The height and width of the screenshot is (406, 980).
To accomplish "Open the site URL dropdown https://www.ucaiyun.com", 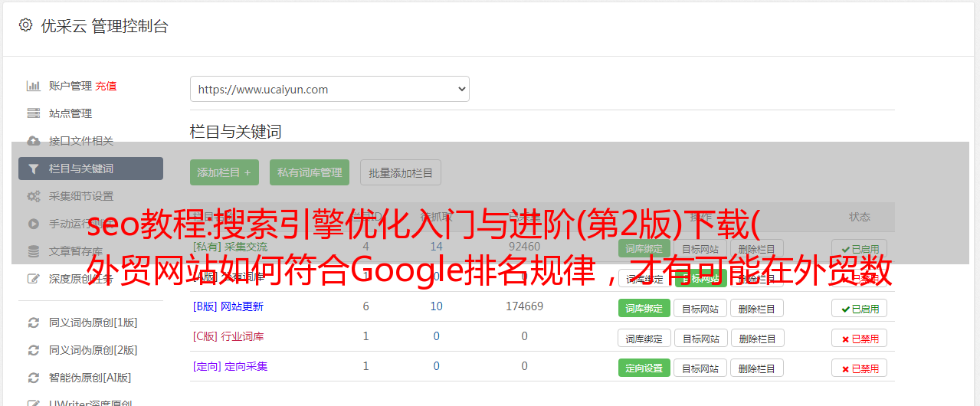I will click(x=329, y=89).
